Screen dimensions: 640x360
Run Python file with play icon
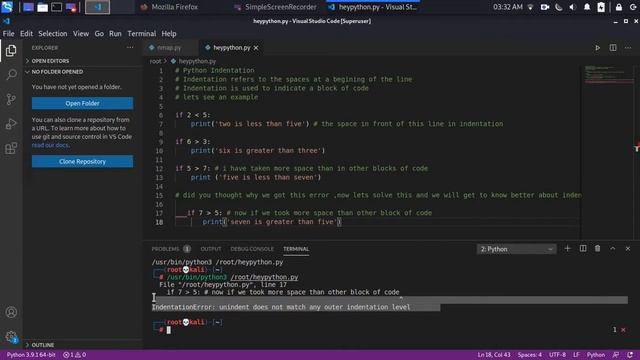[x=597, y=48]
